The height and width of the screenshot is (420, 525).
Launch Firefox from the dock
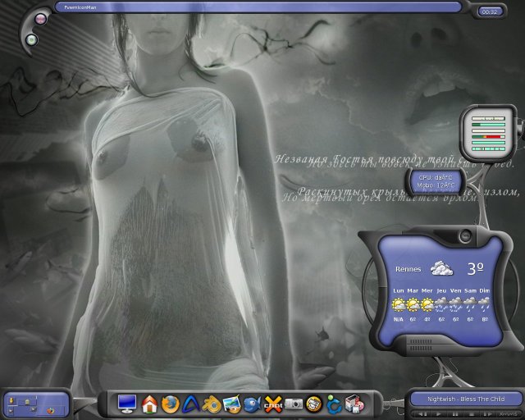(x=171, y=404)
